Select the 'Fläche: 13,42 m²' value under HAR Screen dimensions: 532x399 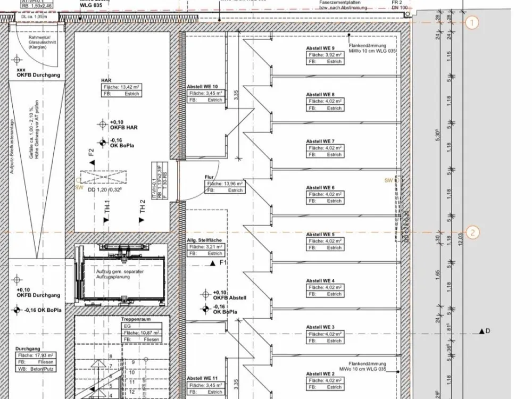tap(121, 87)
